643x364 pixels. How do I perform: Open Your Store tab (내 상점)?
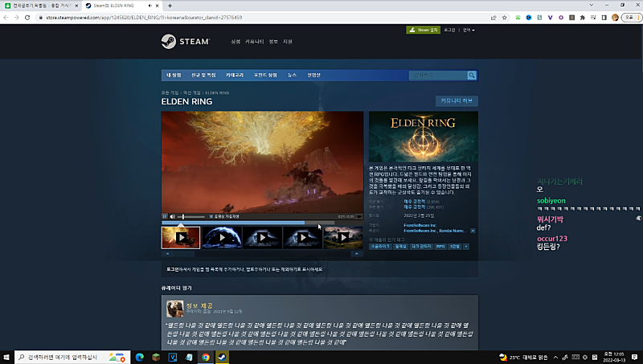tap(174, 76)
